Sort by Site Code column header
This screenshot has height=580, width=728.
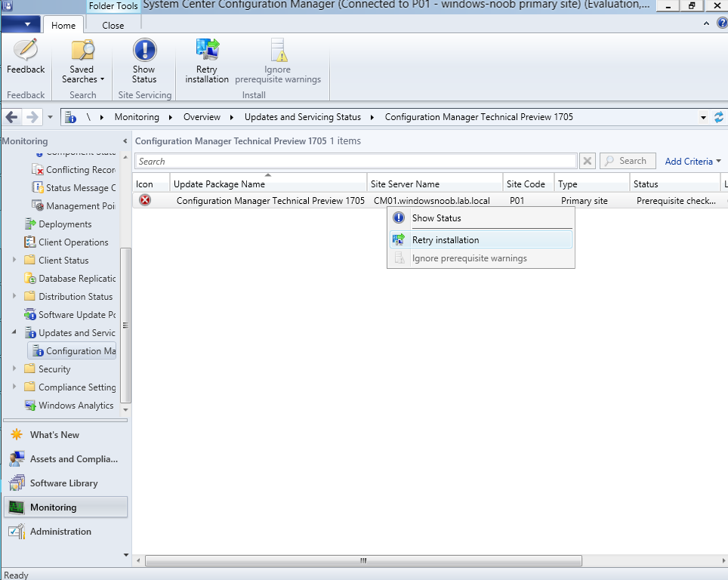(529, 184)
